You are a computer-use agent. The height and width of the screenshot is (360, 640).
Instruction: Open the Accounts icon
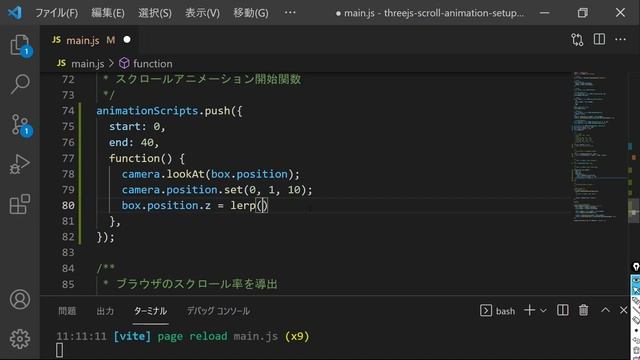[x=20, y=299]
